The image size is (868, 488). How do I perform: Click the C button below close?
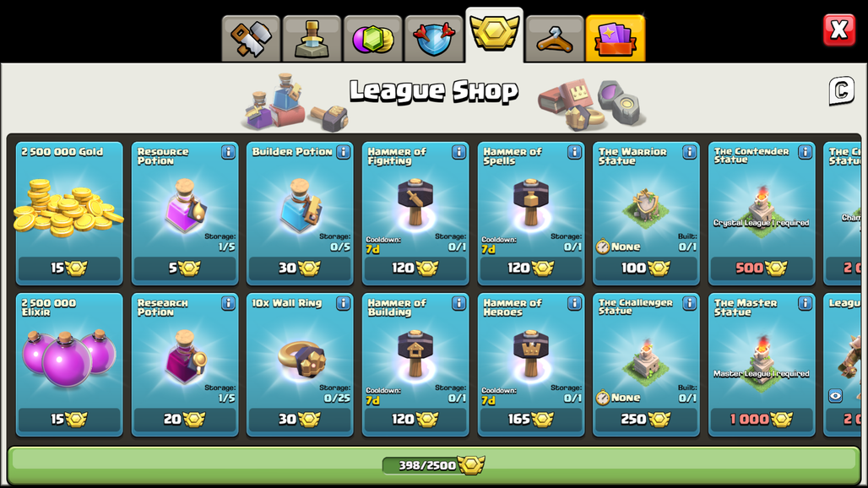tap(841, 90)
